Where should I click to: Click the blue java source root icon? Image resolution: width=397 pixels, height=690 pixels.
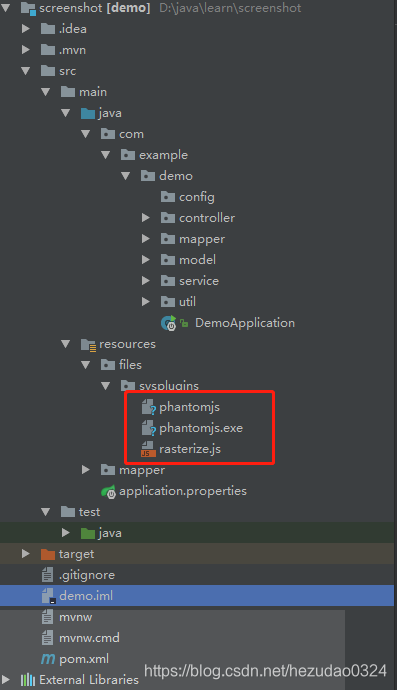coord(88,113)
